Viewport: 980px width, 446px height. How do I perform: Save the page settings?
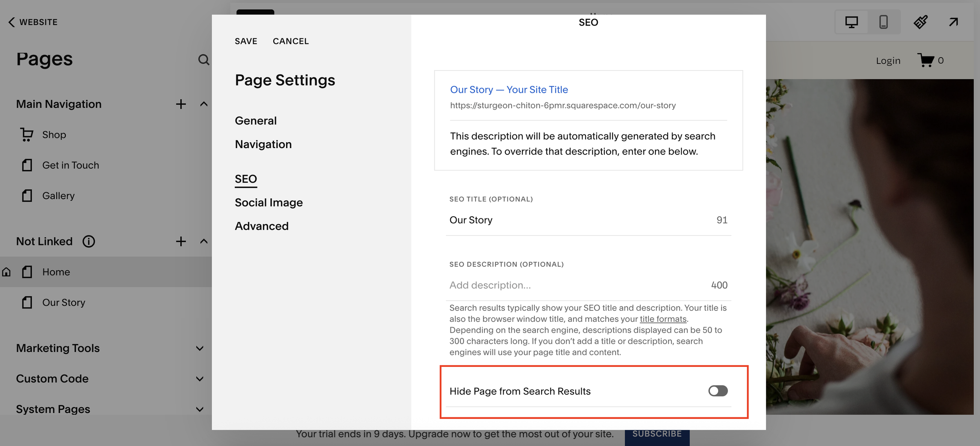pyautogui.click(x=246, y=41)
